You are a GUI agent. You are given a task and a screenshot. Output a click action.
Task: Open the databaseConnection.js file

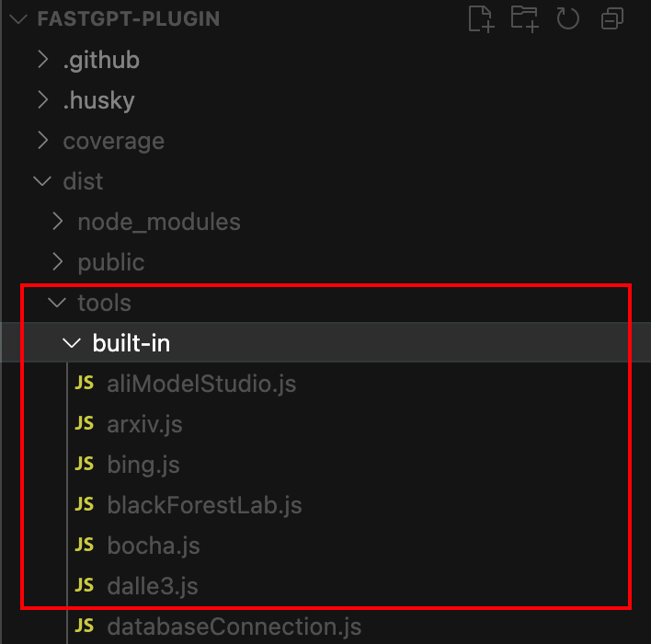[234, 627]
